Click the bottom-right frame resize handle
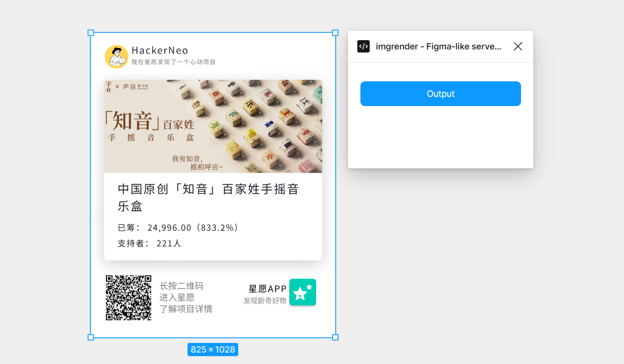Screen dimensions: 624x364 click(335, 337)
